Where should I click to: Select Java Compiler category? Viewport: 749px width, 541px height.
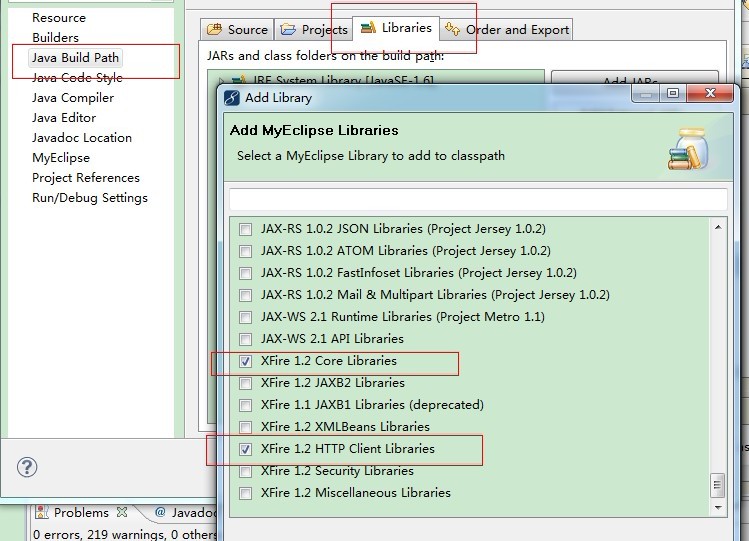click(73, 97)
